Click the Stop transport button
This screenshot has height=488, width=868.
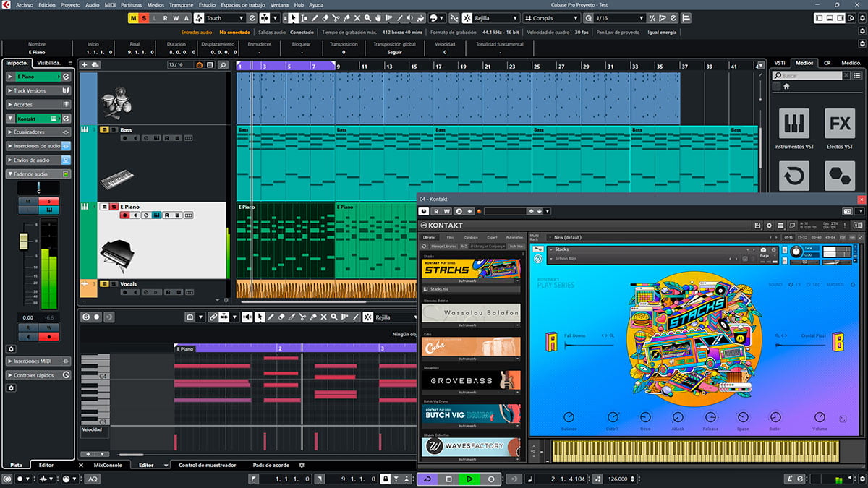(x=448, y=479)
